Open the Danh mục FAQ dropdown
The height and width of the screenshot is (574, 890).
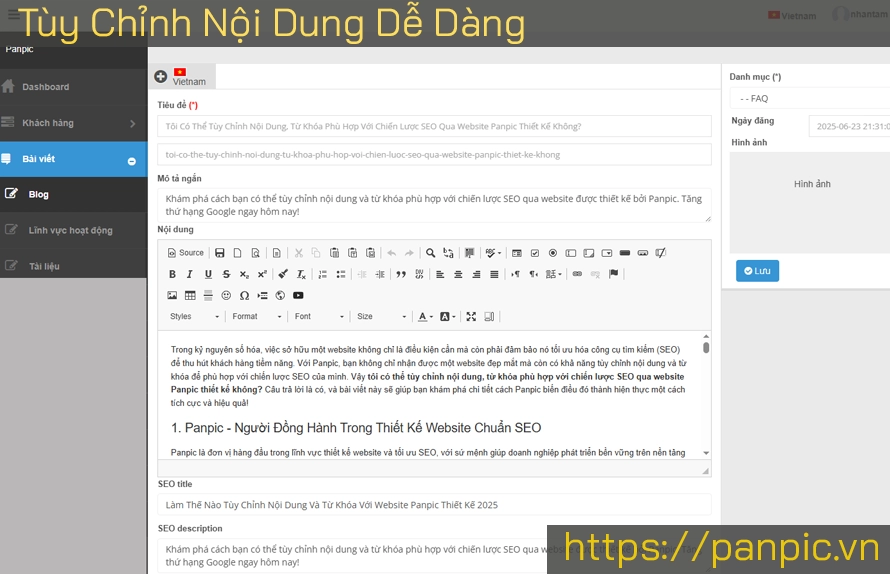click(809, 98)
